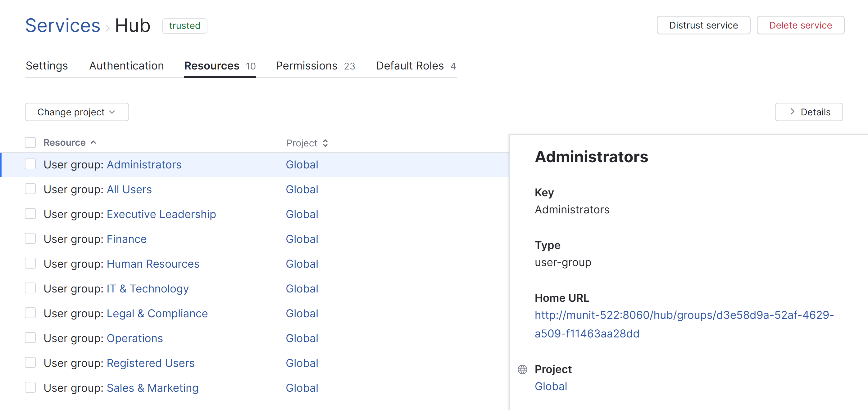The width and height of the screenshot is (868, 410).
Task: Click the globe icon beside Project
Action: [x=522, y=369]
